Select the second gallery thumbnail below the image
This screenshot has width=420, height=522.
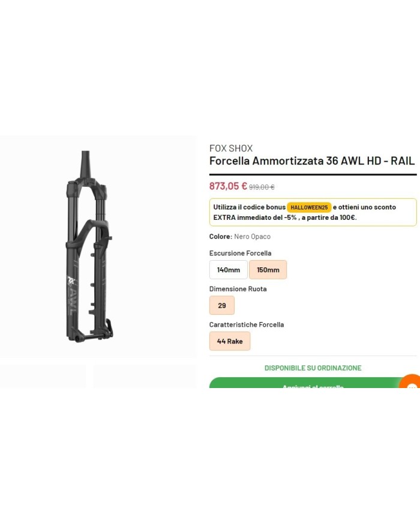[x=144, y=378]
